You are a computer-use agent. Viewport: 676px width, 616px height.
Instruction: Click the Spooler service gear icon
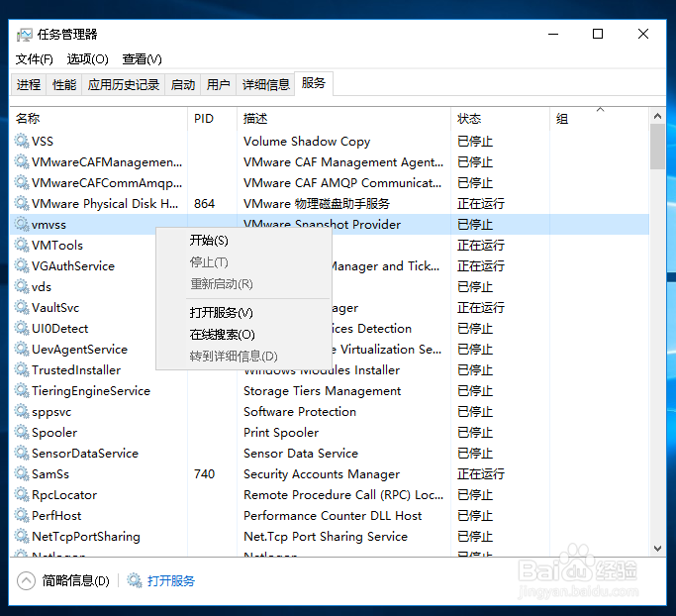(x=21, y=432)
